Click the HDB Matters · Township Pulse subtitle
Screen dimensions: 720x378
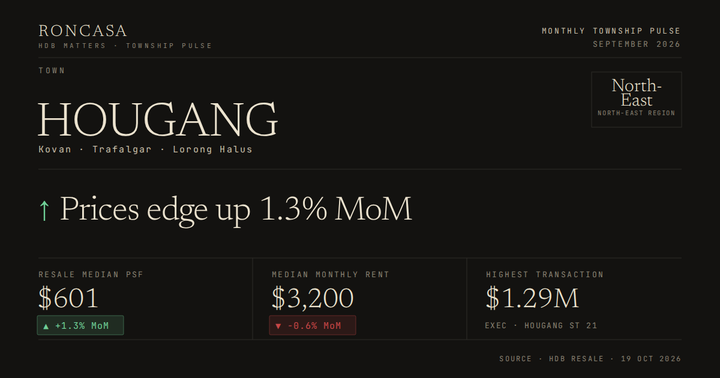(x=125, y=45)
